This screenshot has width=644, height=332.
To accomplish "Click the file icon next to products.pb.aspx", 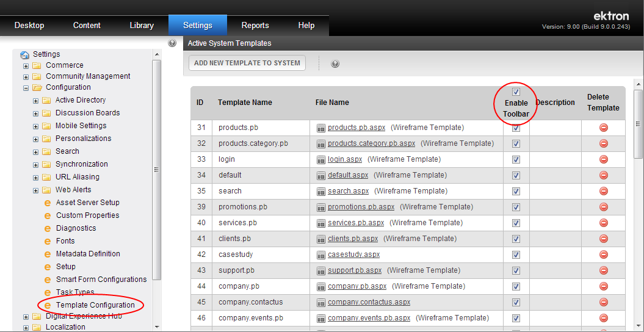I will pos(321,128).
